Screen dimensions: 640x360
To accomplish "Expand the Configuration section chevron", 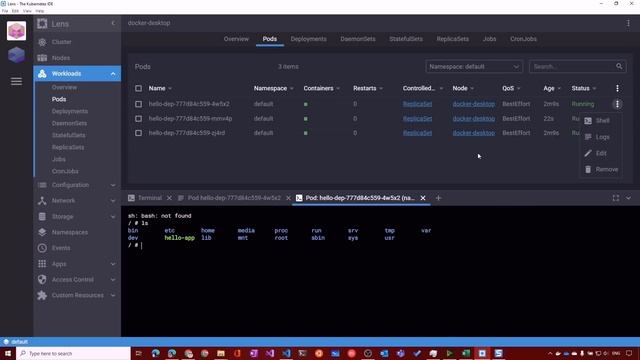I will point(113,185).
